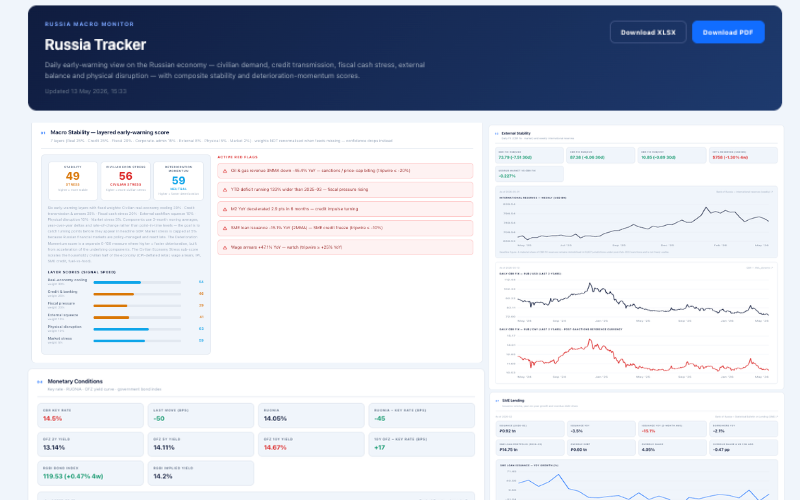The image size is (800, 500).
Task: Click the Physical disruption layer score bar
Action: [x=137, y=329]
